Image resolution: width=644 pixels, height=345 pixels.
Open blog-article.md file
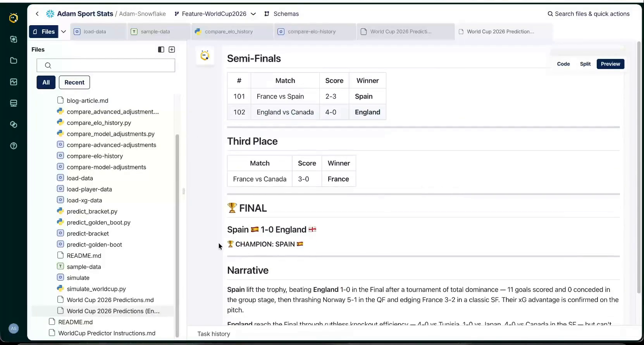pyautogui.click(x=87, y=100)
